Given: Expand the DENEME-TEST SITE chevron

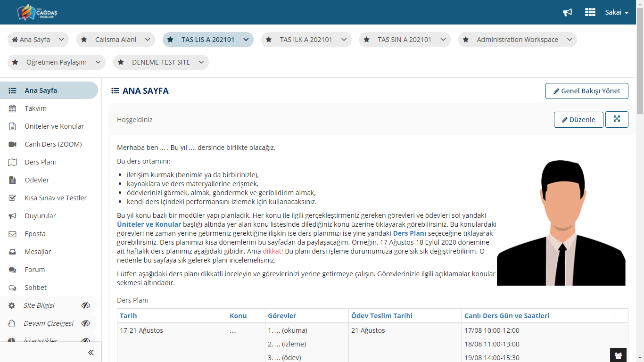Looking at the screenshot, I should click(201, 62).
